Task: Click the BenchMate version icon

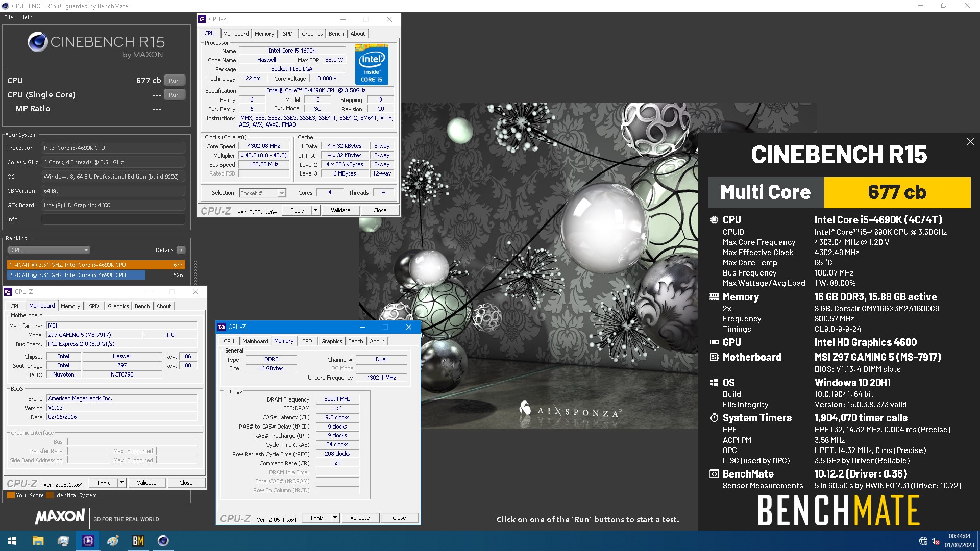Action: (714, 474)
